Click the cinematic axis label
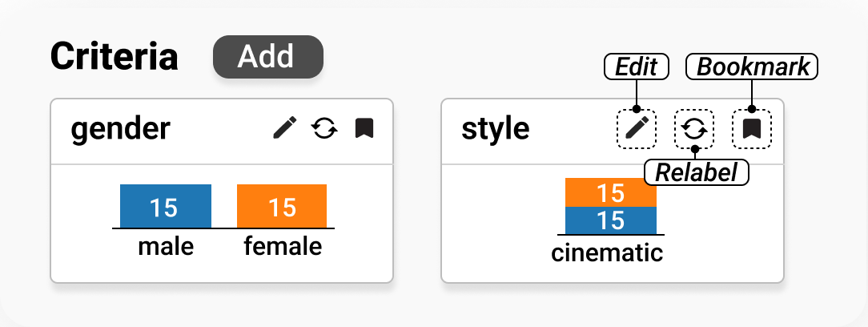Screen dimensions: 868x327 pos(607,252)
